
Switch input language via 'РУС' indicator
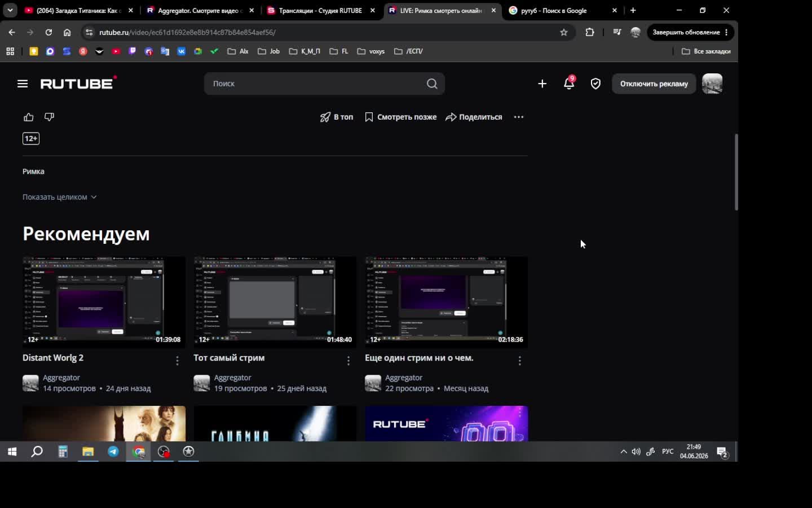[668, 452]
